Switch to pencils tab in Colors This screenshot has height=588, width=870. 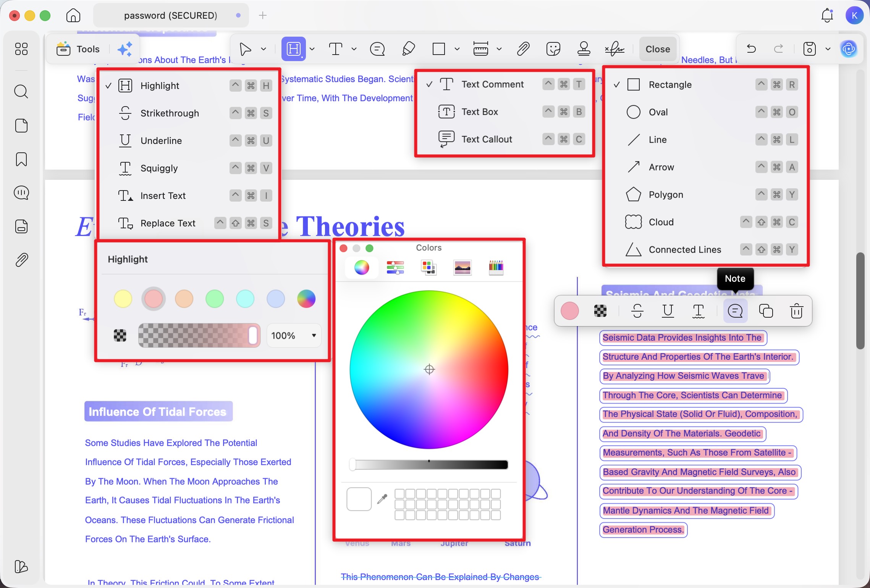click(x=496, y=267)
